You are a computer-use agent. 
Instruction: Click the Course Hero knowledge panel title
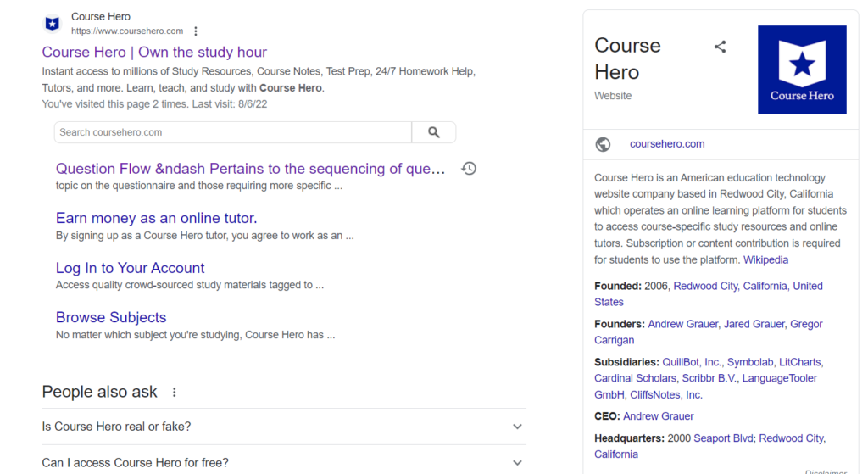coord(628,59)
